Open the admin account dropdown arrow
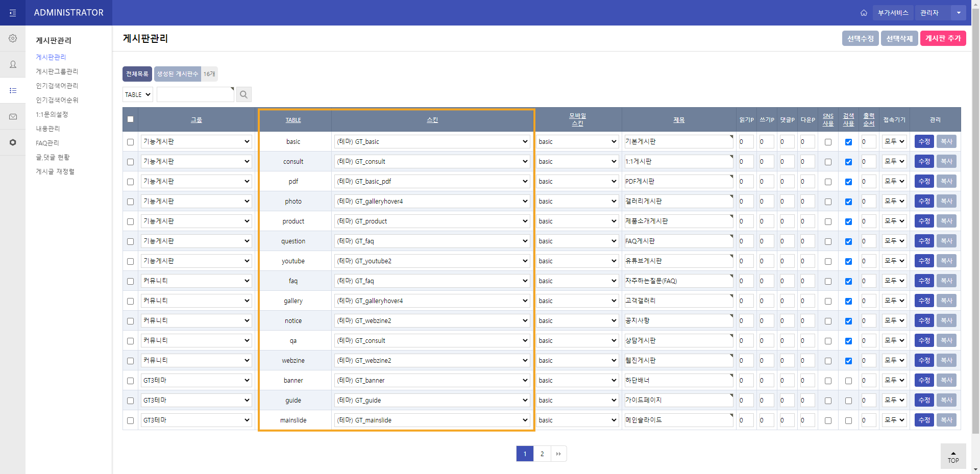Viewport: 980px width, 474px height. pyautogui.click(x=959, y=13)
